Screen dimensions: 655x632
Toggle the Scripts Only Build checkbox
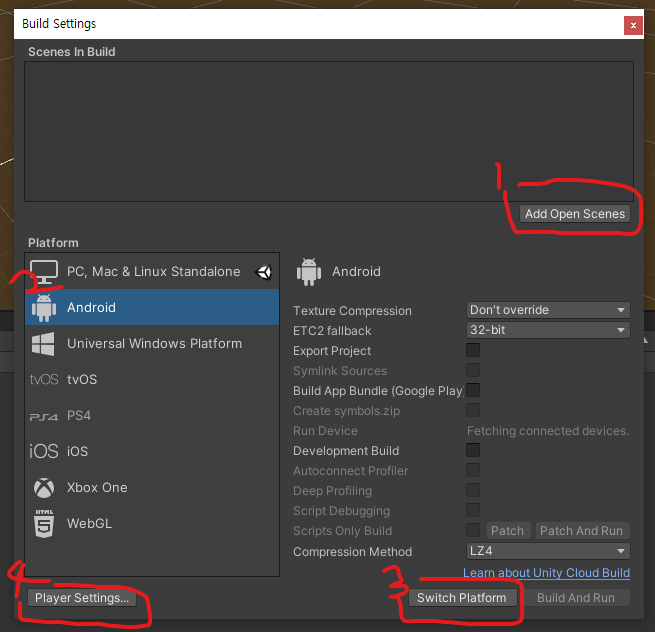[473, 530]
